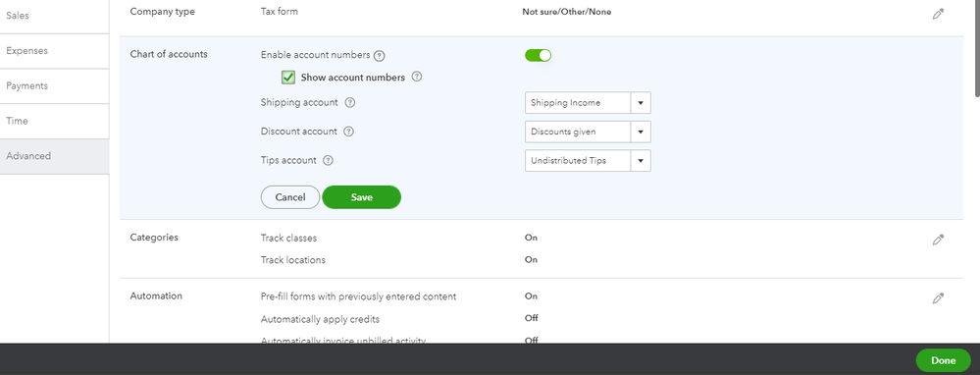Uncheck Show account numbers checkbox
Image resolution: width=980 pixels, height=375 pixels.
[288, 78]
